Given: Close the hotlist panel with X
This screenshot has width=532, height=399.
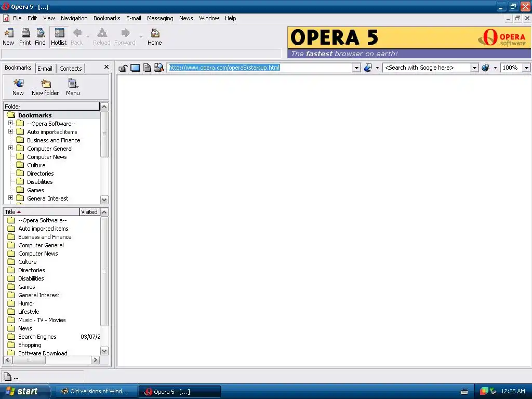Looking at the screenshot, I should (x=106, y=67).
